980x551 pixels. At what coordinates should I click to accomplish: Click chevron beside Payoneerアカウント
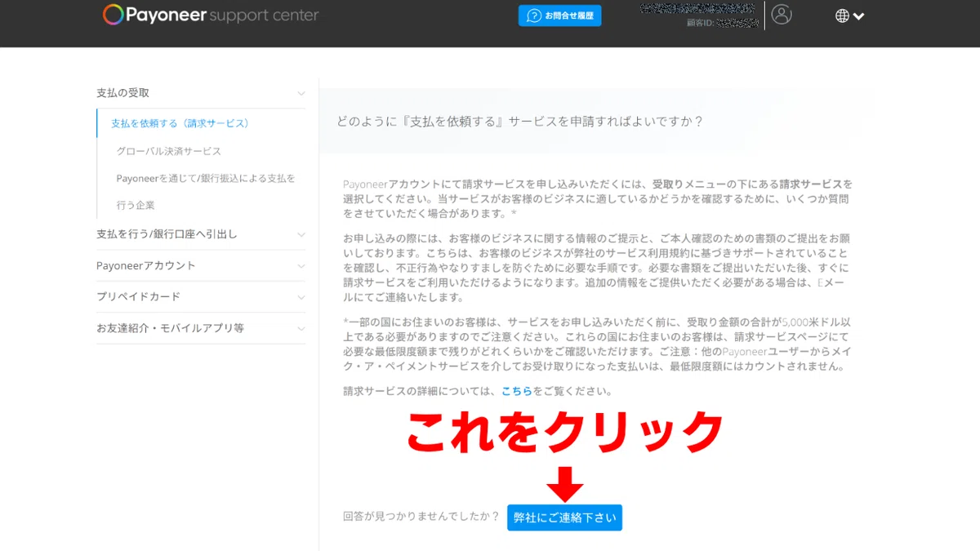pyautogui.click(x=301, y=266)
